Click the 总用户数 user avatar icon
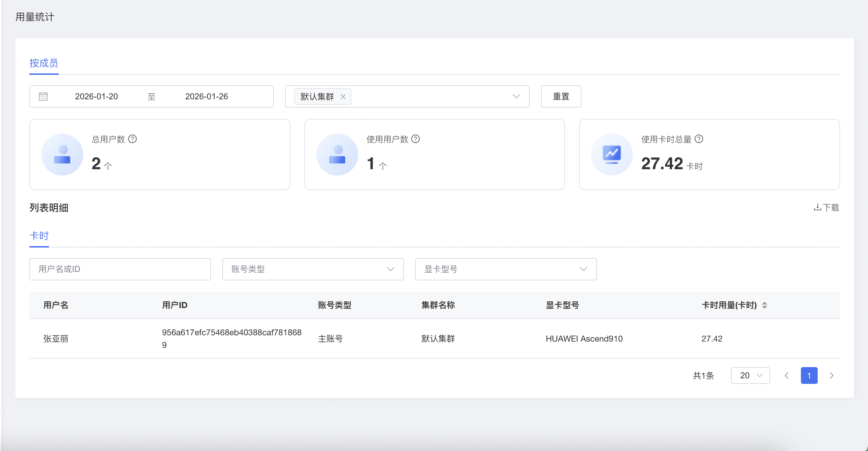The image size is (868, 451). (62, 155)
